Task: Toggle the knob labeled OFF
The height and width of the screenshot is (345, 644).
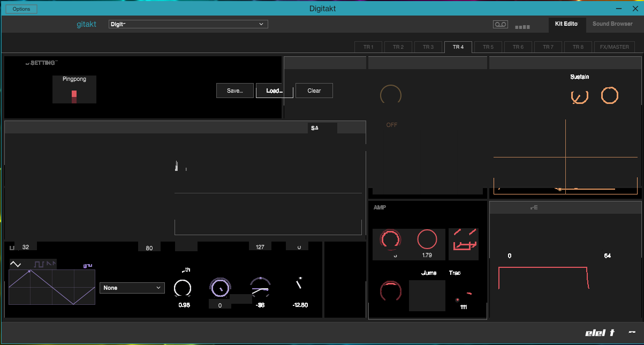Action: point(391,95)
